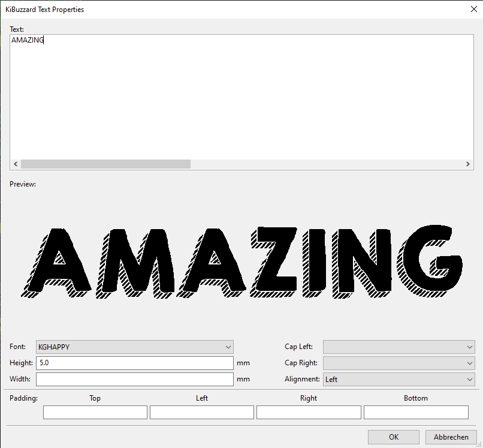Click the horizontal scrollbar thumb
This screenshot has height=448, width=483.
pos(105,164)
